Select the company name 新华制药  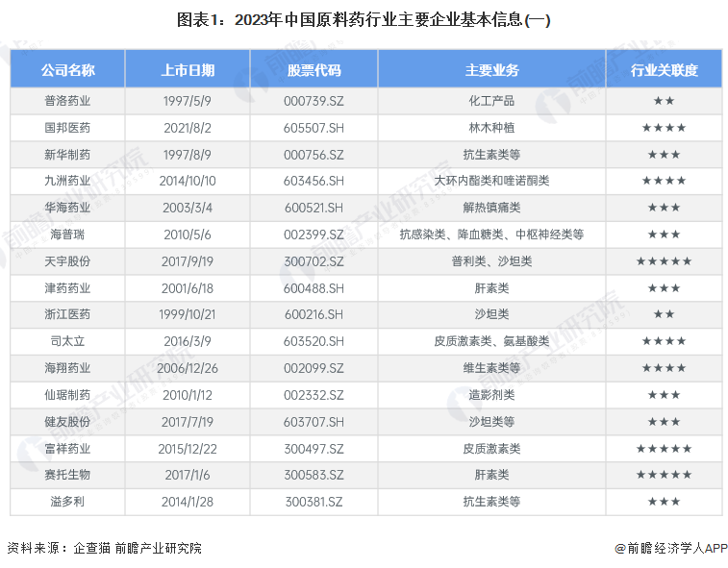click(x=67, y=155)
